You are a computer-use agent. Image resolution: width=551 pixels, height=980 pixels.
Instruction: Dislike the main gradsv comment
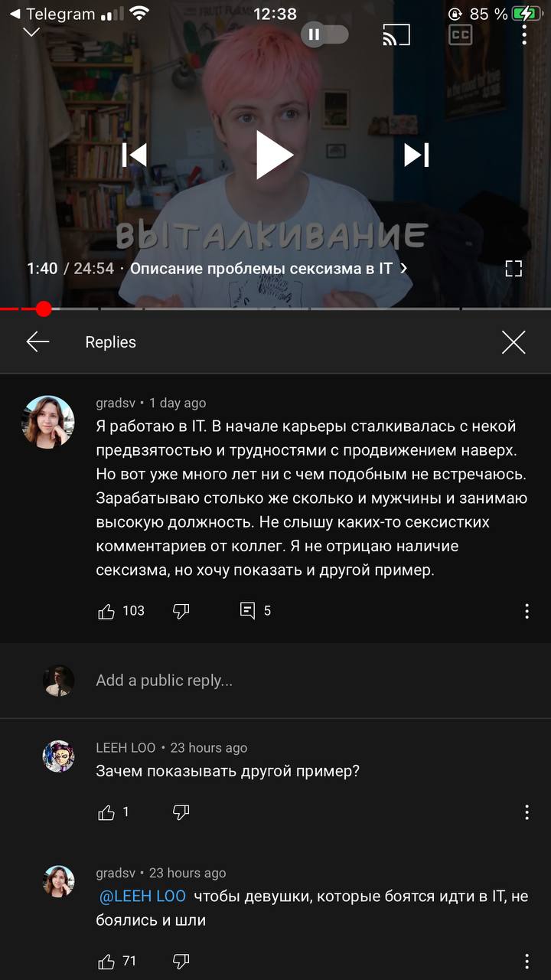(x=181, y=611)
